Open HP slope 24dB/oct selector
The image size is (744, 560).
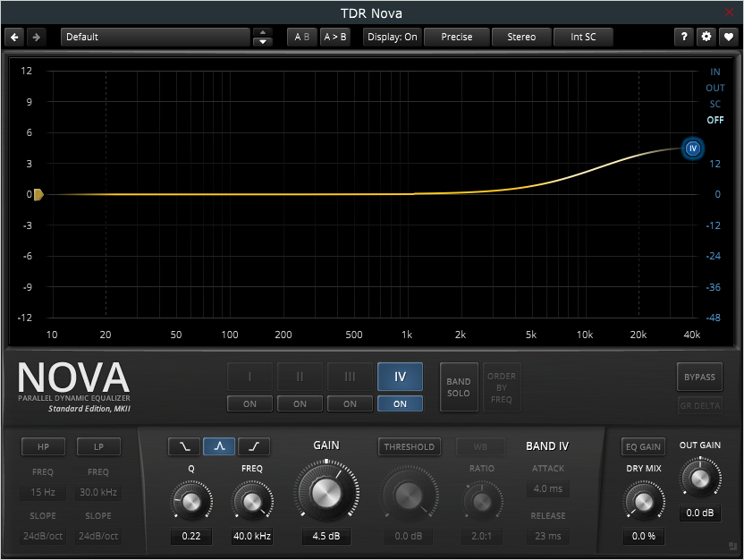[x=43, y=536]
